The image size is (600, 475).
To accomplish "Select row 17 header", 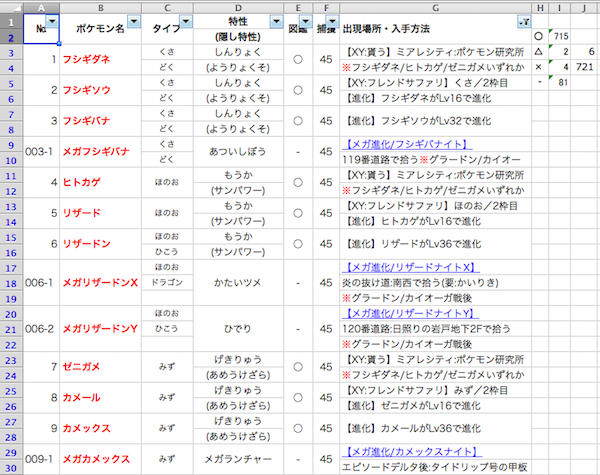I will [11, 268].
